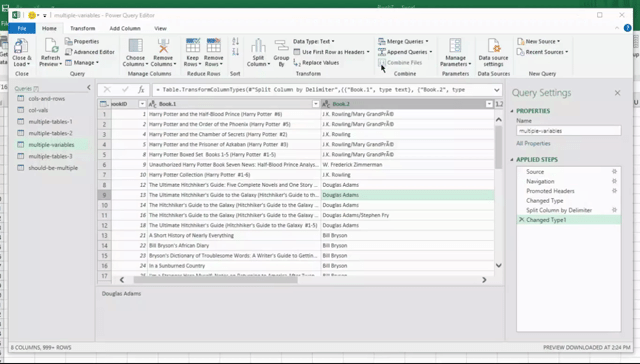Click cell 'Douglas Adams/Stephen Fry'

click(x=407, y=215)
